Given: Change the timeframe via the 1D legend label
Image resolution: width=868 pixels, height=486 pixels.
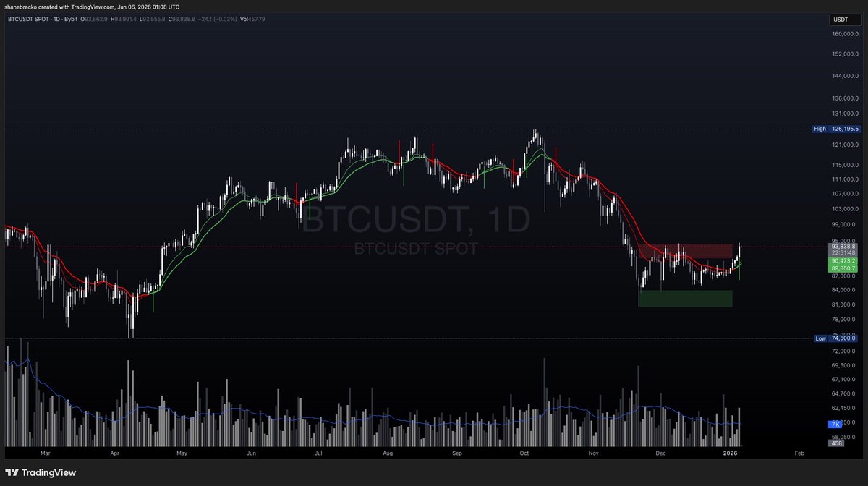Looking at the screenshot, I should [x=56, y=19].
